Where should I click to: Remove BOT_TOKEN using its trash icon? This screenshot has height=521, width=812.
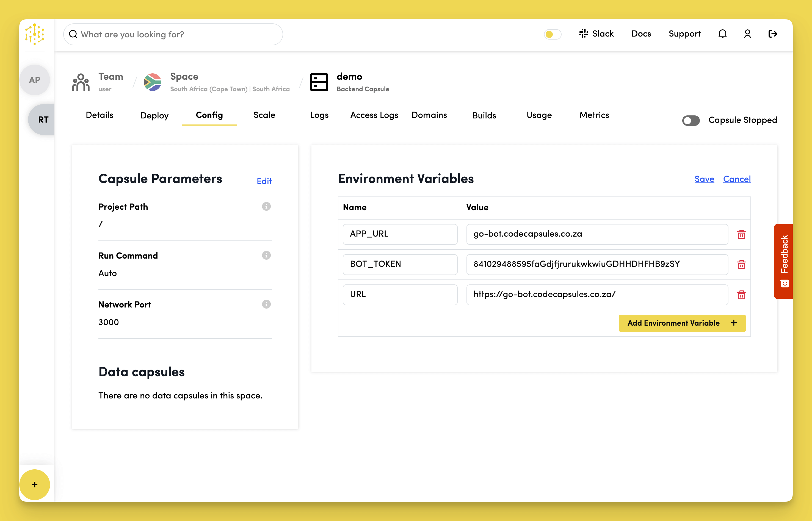[x=741, y=265]
